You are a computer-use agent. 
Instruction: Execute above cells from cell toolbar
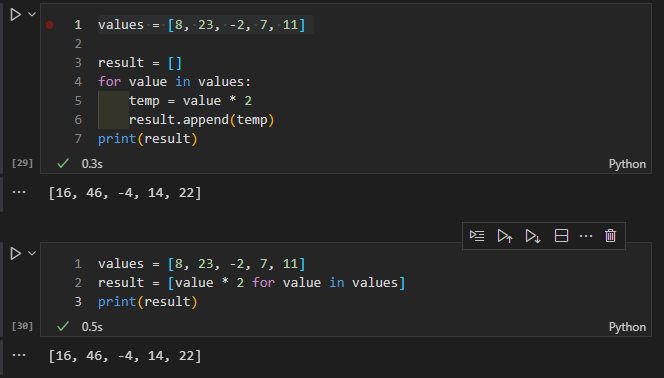pyautogui.click(x=505, y=236)
